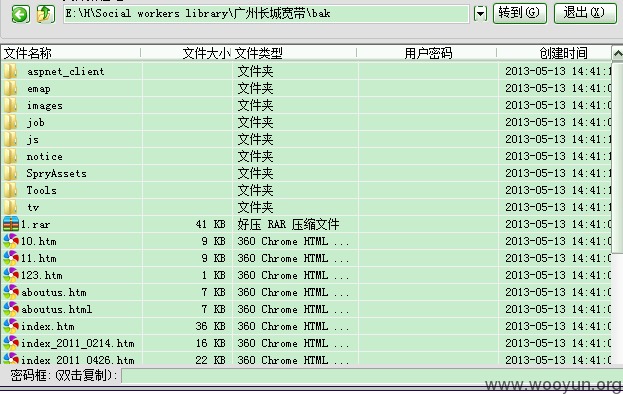Select the 1.rar file name
The image size is (623, 394).
(35, 224)
